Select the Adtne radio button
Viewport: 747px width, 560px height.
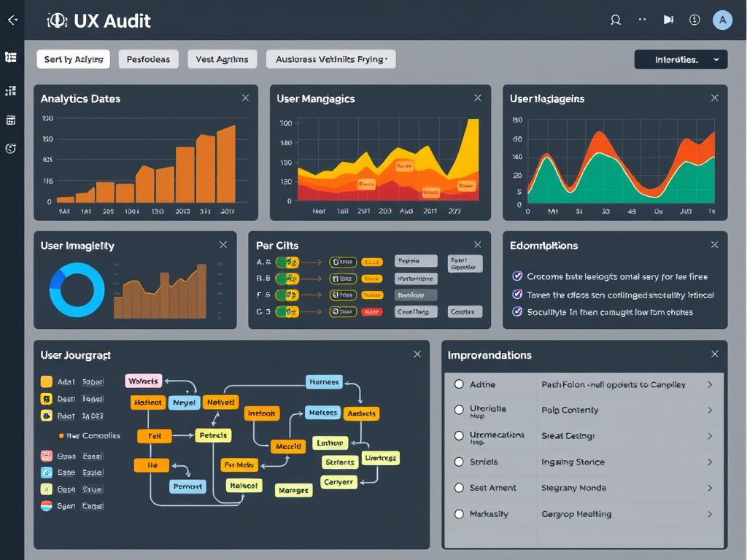[x=459, y=384]
